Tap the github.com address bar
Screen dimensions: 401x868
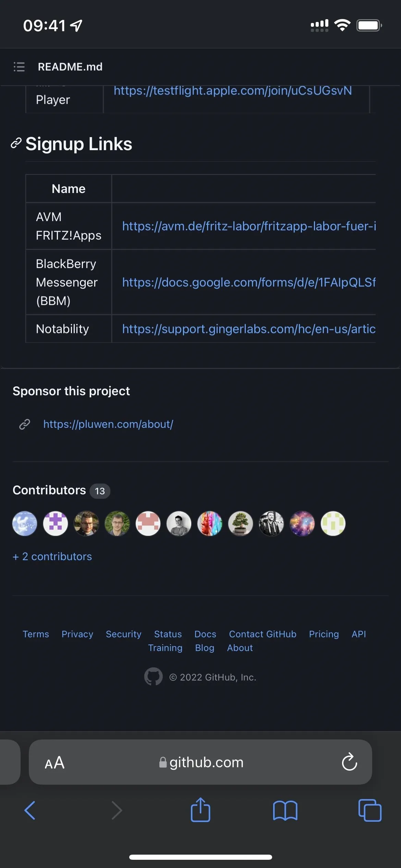tap(200, 762)
